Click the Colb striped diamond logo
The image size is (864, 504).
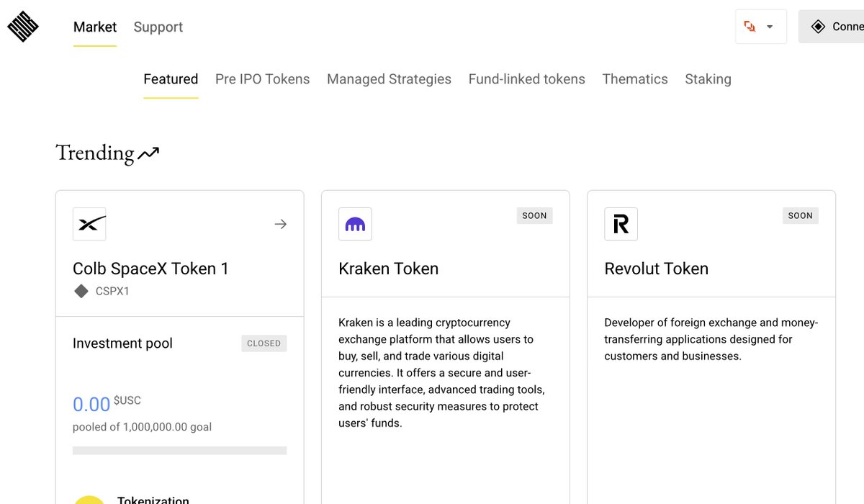click(x=23, y=27)
